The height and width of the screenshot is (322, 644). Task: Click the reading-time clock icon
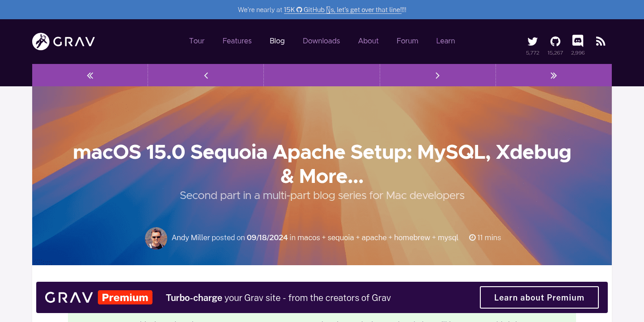click(x=472, y=237)
